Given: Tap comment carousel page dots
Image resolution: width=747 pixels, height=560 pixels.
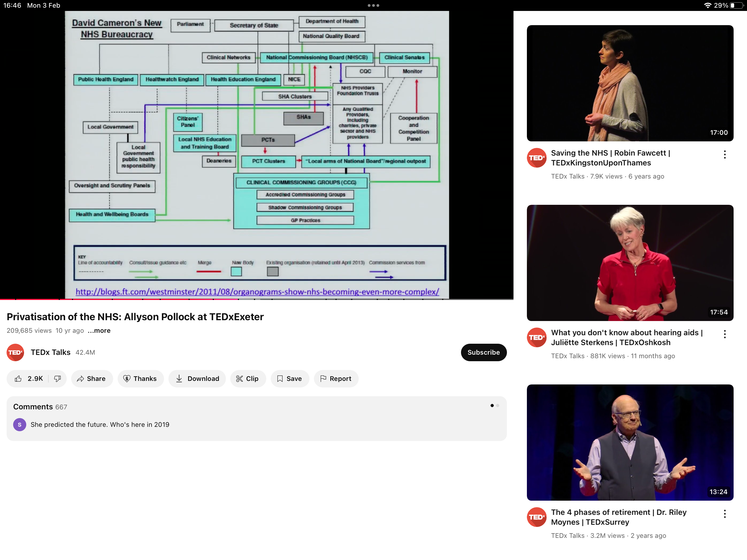Looking at the screenshot, I should 495,406.
